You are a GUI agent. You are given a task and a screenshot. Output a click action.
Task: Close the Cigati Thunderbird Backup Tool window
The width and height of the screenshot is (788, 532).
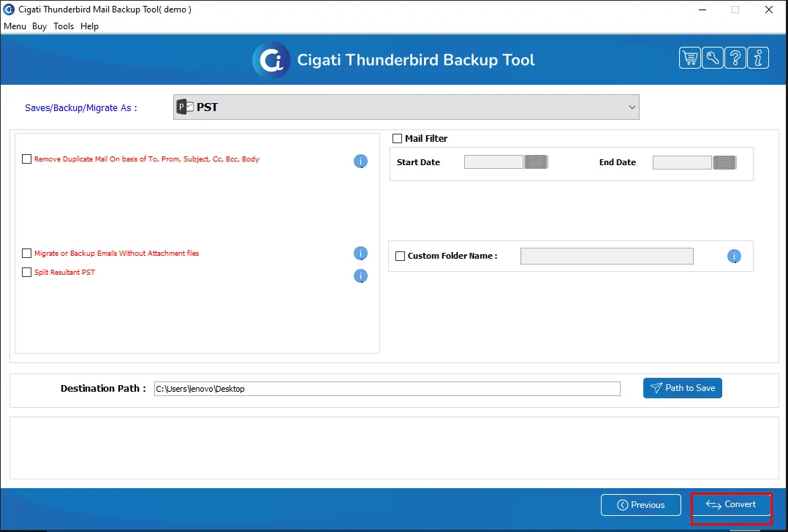769,9
